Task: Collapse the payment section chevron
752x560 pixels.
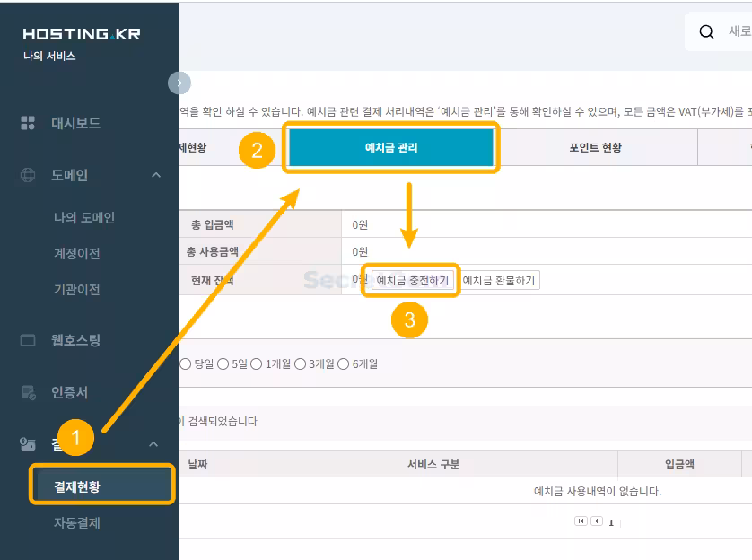Action: pyautogui.click(x=153, y=444)
